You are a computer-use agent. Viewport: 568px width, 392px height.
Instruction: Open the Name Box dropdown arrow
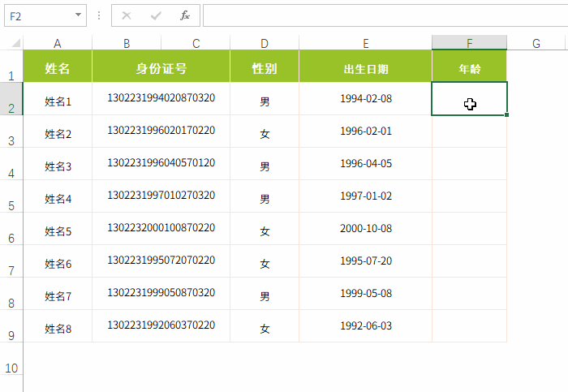coord(78,15)
